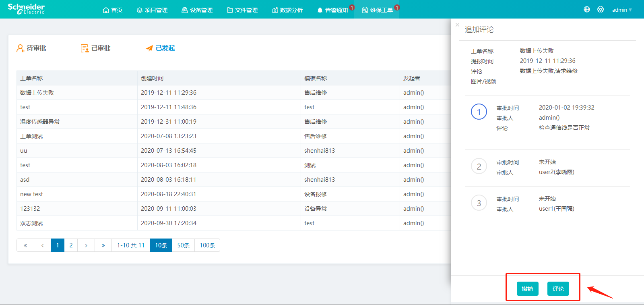Click the 撤销 button
644x305 pixels.
(x=527, y=288)
